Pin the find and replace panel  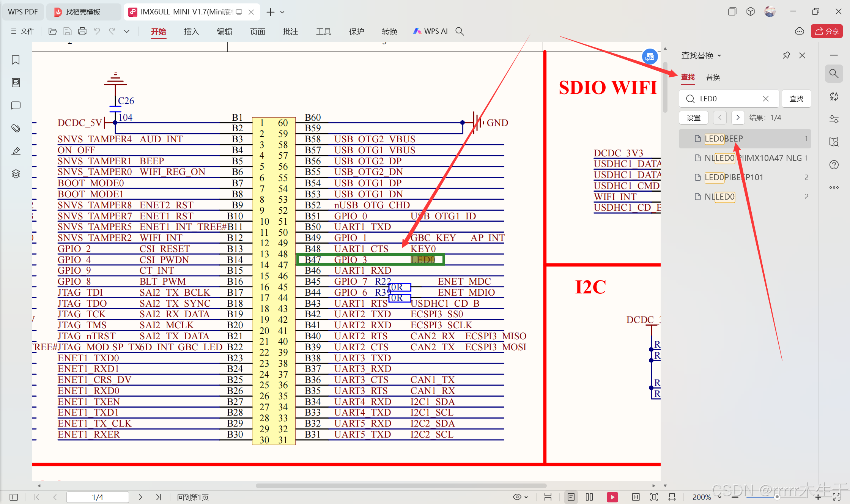coord(786,55)
